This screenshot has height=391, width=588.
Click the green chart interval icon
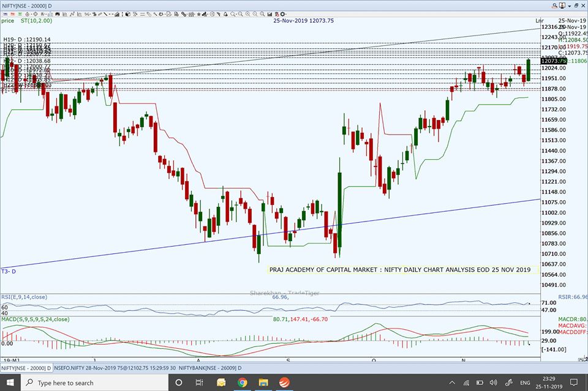click(20, 14)
